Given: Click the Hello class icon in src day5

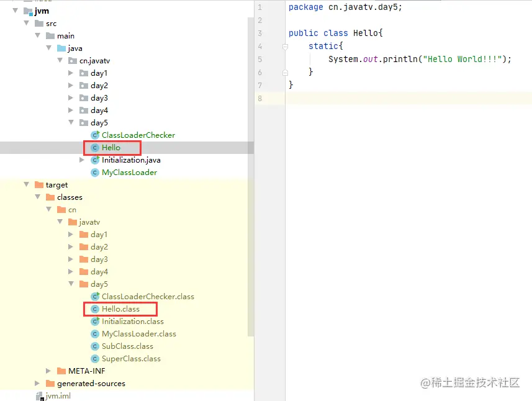Looking at the screenshot, I should pos(95,148).
